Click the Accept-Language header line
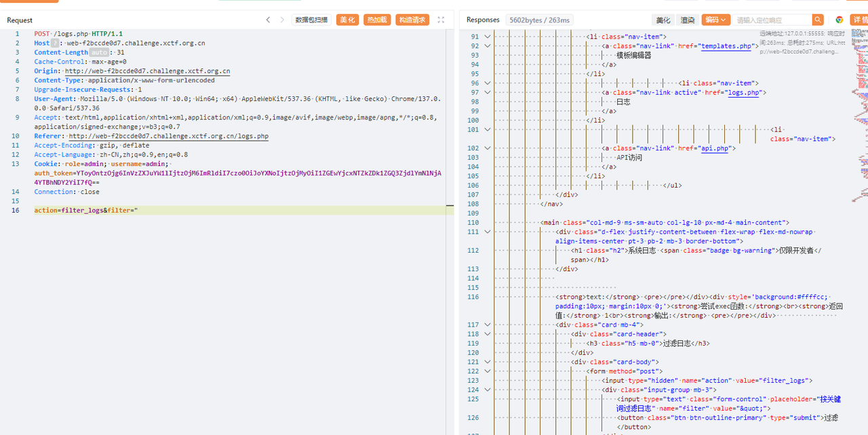The height and width of the screenshot is (435, 868). click(111, 154)
